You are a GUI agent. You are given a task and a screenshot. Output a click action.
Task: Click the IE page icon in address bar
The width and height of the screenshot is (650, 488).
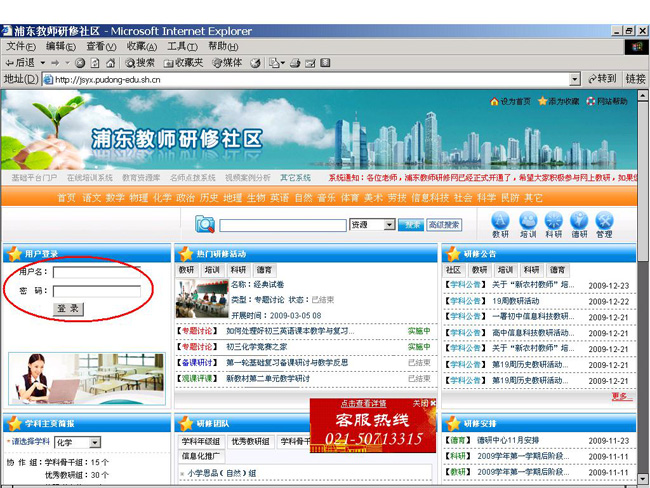[49, 79]
